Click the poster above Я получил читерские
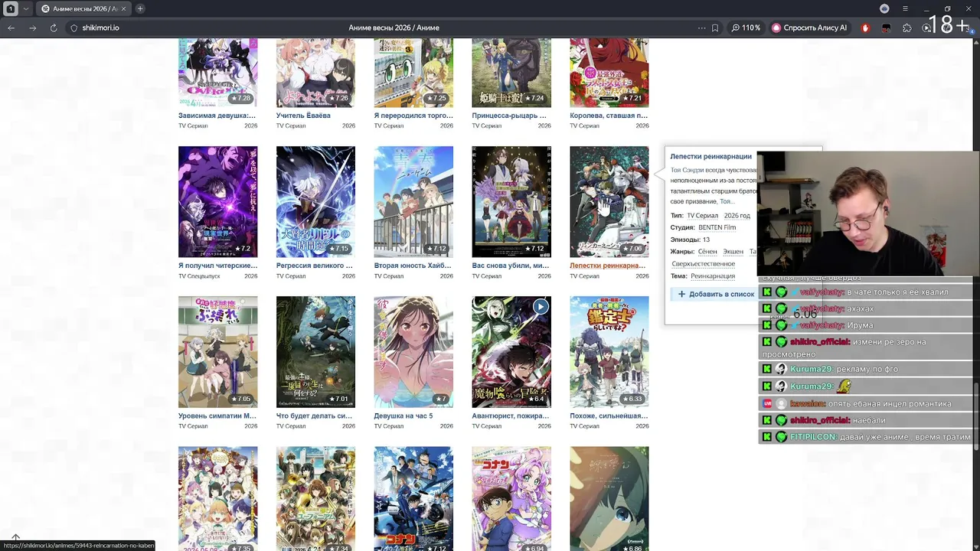Screen dimensions: 980x551 (218, 202)
